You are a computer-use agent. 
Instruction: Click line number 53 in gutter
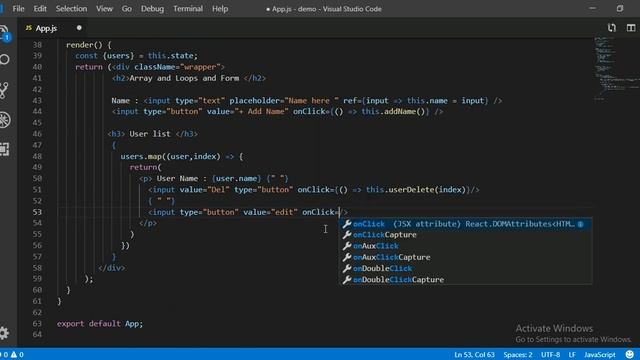[x=37, y=212]
